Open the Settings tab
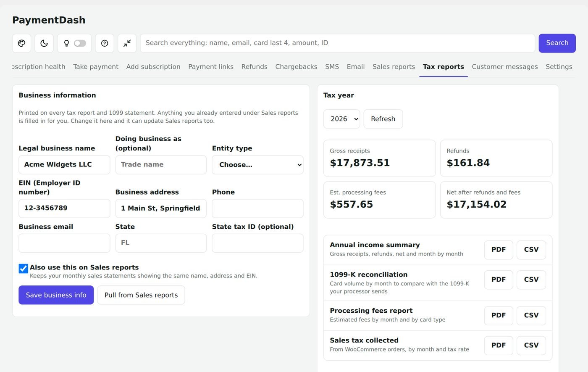The height and width of the screenshot is (372, 588). [x=559, y=67]
